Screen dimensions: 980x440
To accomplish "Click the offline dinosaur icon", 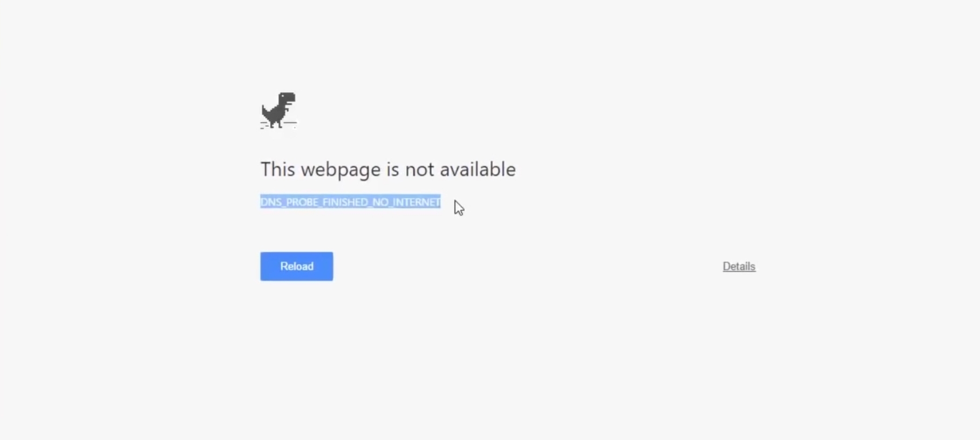I will [x=278, y=111].
